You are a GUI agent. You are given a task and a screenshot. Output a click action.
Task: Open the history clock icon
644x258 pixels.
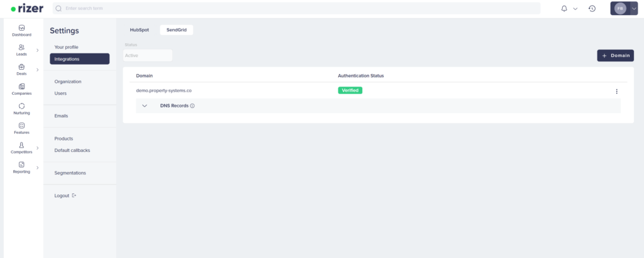(x=592, y=8)
